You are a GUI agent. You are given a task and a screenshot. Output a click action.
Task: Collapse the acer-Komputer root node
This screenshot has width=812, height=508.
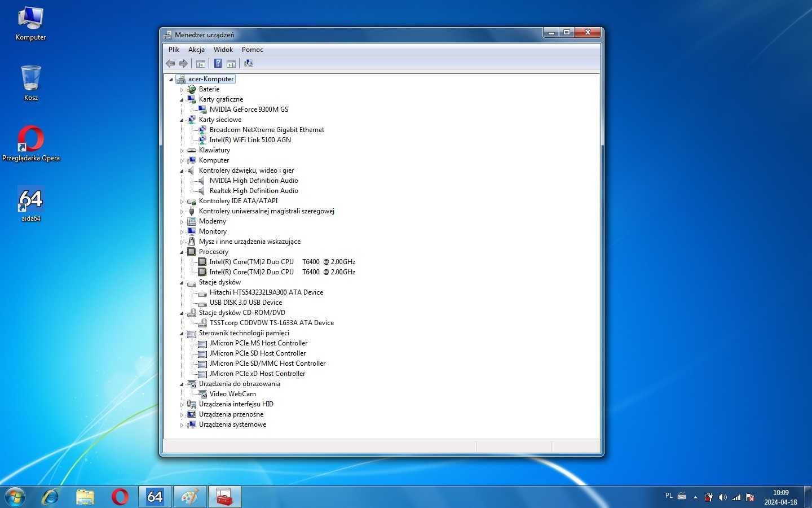[171, 80]
